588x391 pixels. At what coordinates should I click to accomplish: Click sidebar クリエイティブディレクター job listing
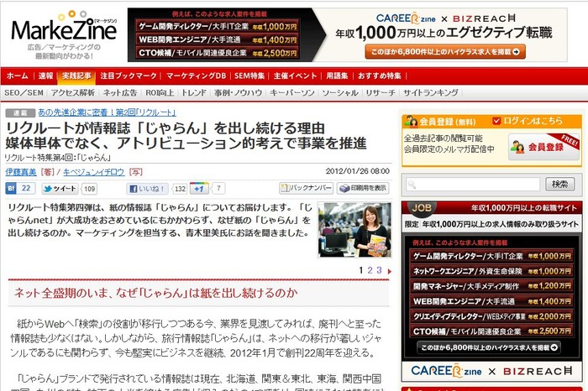(x=491, y=316)
